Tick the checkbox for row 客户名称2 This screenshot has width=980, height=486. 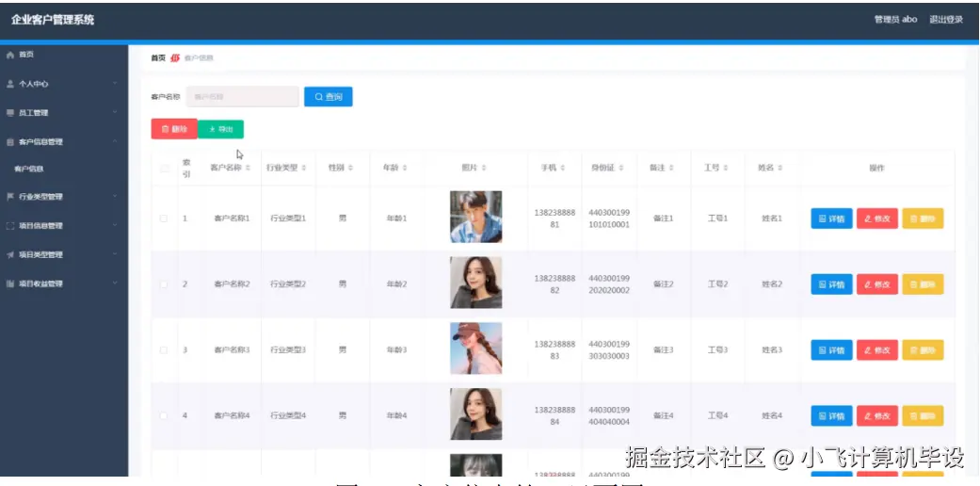click(x=164, y=283)
